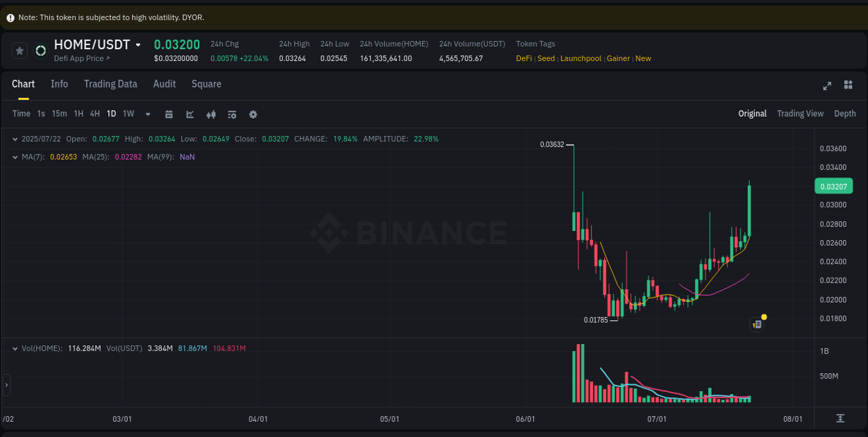This screenshot has width=868, height=437.
Task: Open the date range calendar picker
Action: point(169,114)
